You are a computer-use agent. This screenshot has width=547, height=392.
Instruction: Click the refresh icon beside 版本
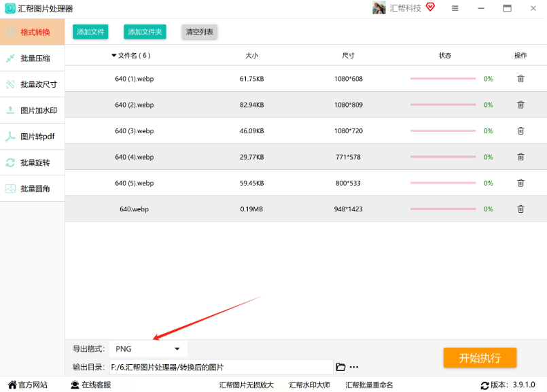click(x=484, y=385)
